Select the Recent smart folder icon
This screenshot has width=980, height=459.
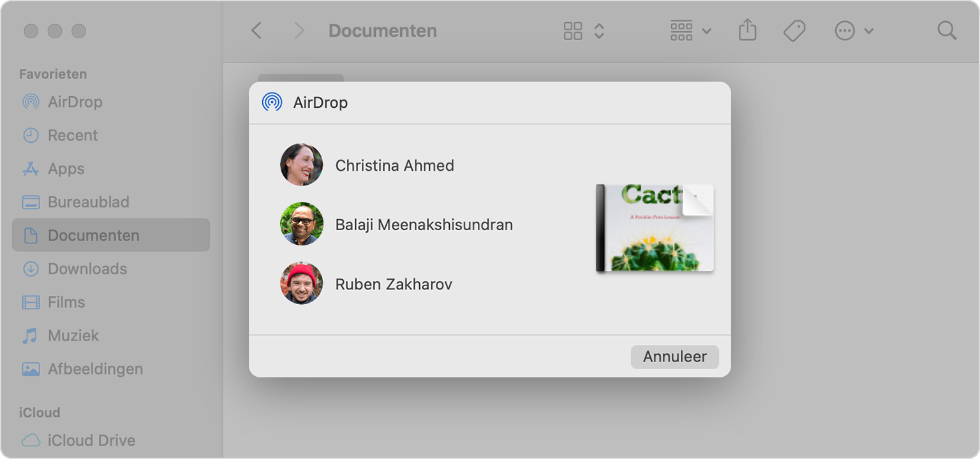coord(31,135)
